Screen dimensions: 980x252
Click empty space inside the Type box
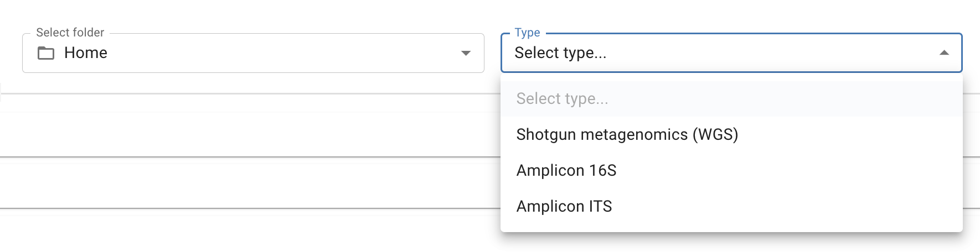coord(775,53)
